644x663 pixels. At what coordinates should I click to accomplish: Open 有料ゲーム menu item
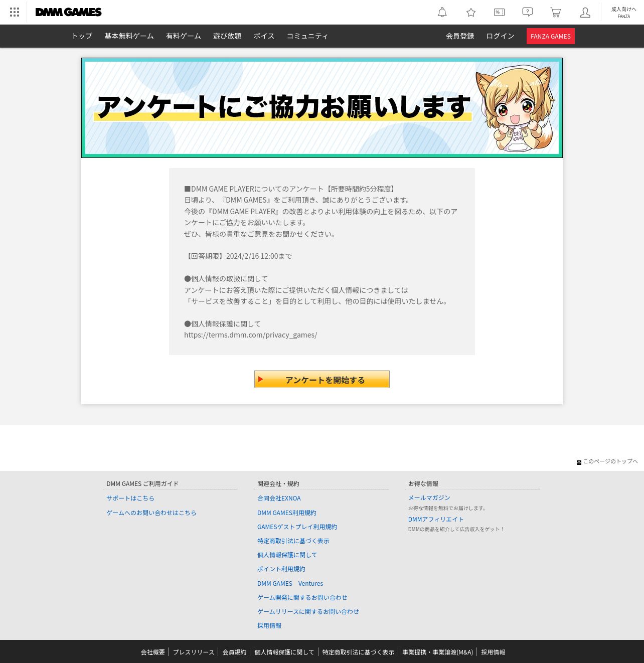pos(184,36)
